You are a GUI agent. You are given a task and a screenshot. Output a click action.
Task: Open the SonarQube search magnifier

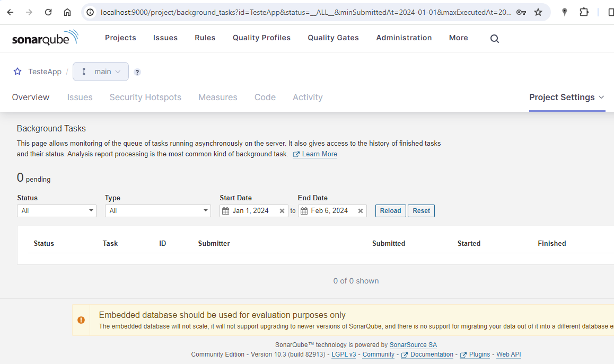pyautogui.click(x=495, y=38)
